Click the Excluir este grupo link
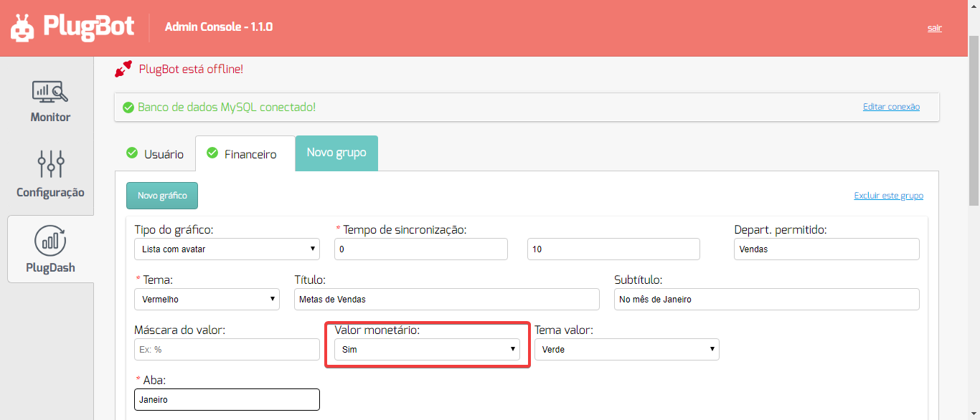The height and width of the screenshot is (420, 980). (889, 196)
